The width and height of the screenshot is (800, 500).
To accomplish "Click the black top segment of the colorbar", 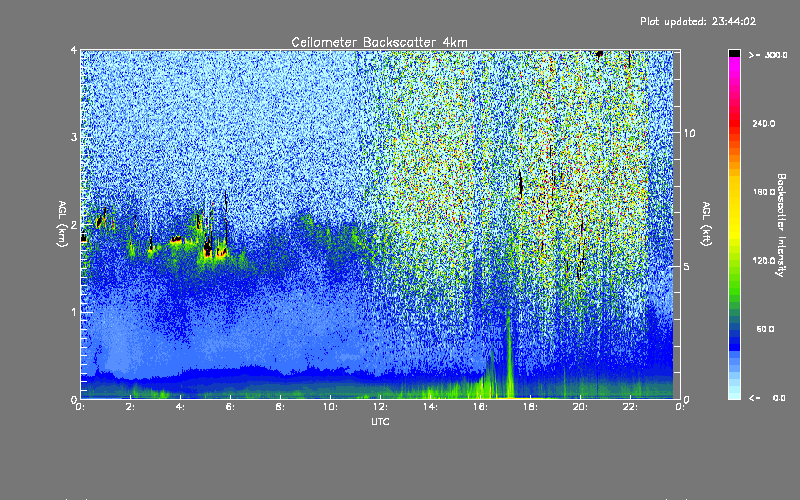I will pos(734,54).
